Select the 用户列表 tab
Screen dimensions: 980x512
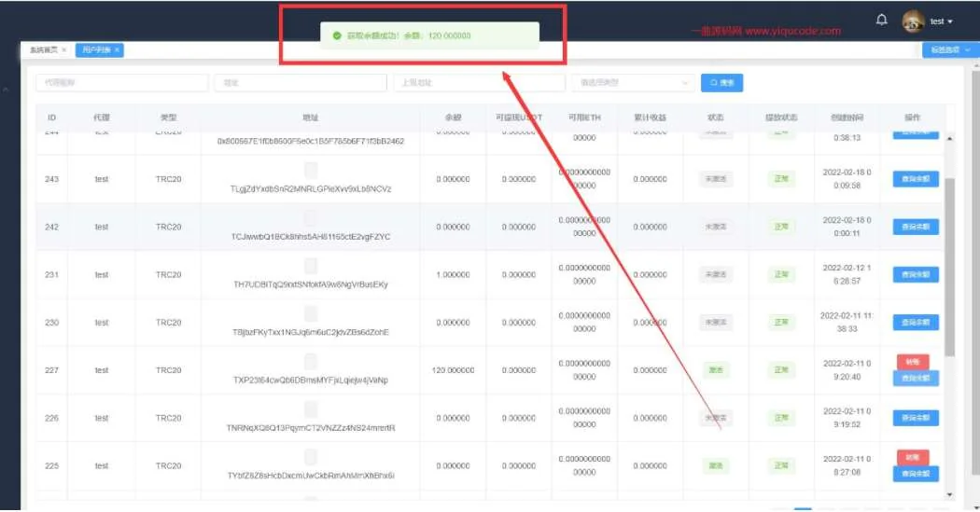94,49
